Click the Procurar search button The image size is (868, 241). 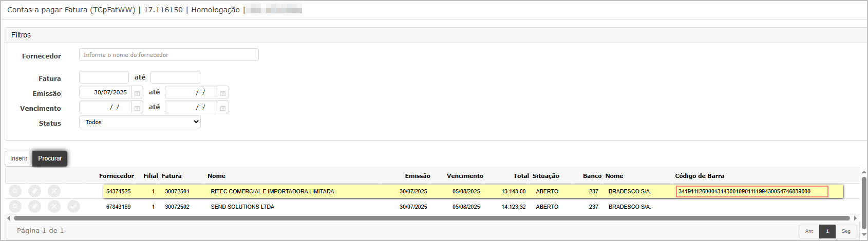[x=50, y=158]
